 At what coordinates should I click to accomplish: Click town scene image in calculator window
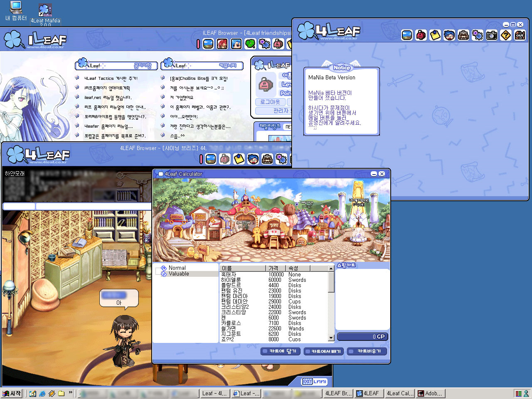(271, 220)
